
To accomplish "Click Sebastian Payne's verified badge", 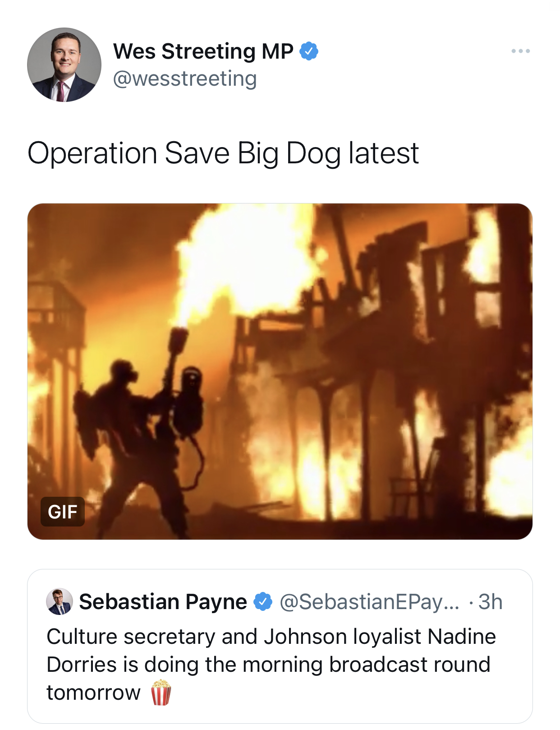I will (263, 601).
